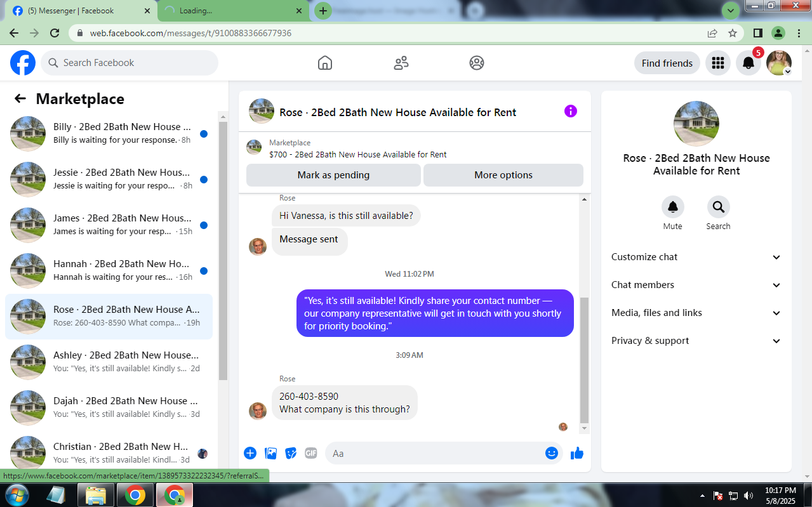Open the Facebook menu grid icon
Screen dimensions: 812x507
click(x=718, y=63)
